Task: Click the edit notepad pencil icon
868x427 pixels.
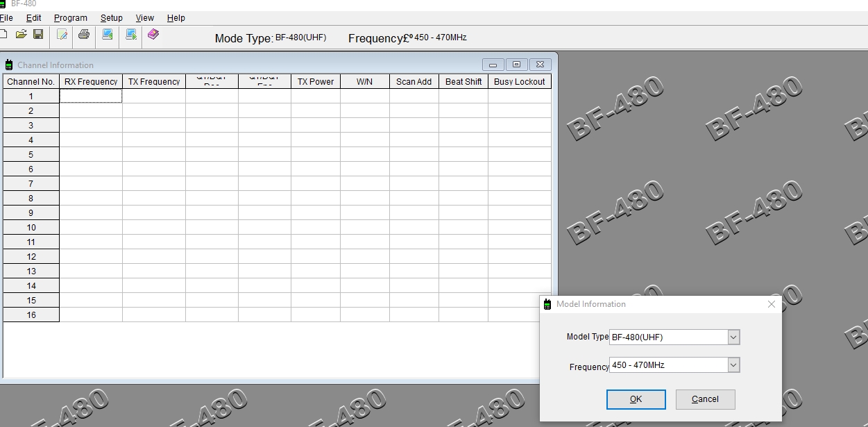Action: click(x=62, y=34)
